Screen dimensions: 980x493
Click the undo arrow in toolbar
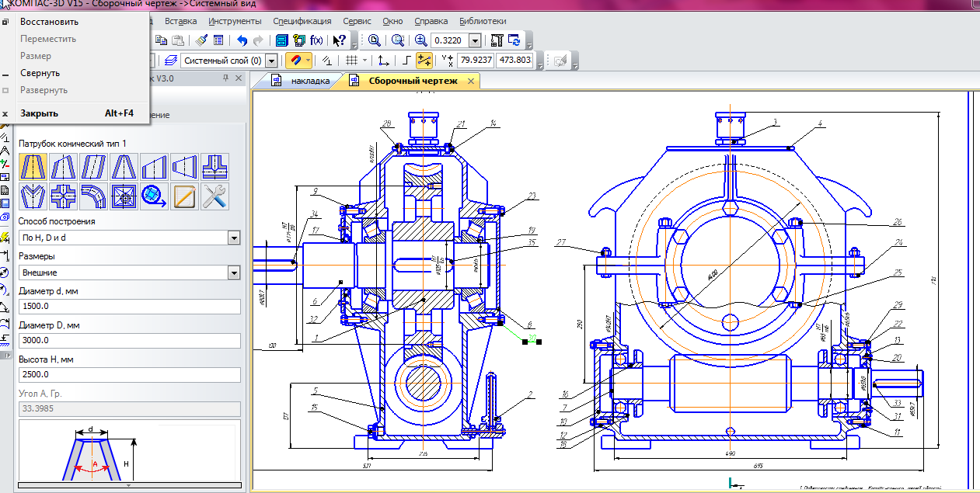pos(242,40)
